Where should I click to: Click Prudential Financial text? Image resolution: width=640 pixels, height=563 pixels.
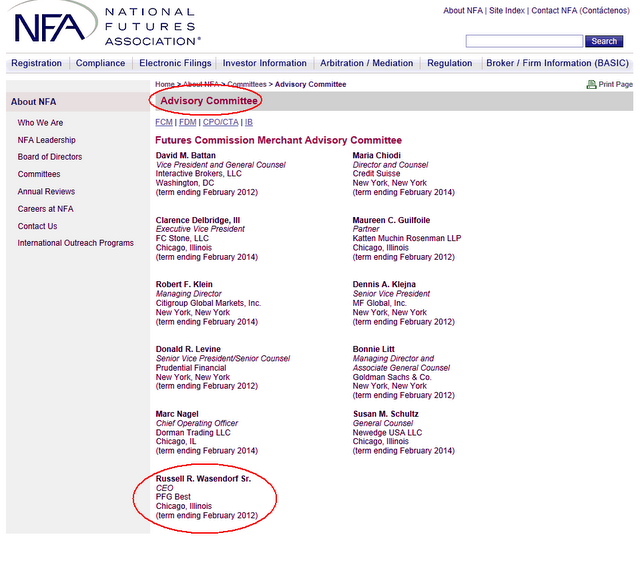191,368
